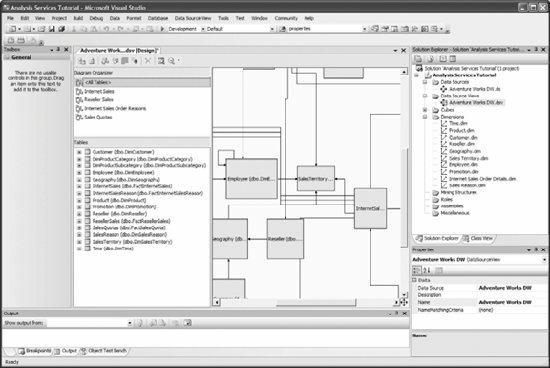Expand the Cubes folder in Solution Explorer
Screen dimensions: 550x368
[425, 110]
